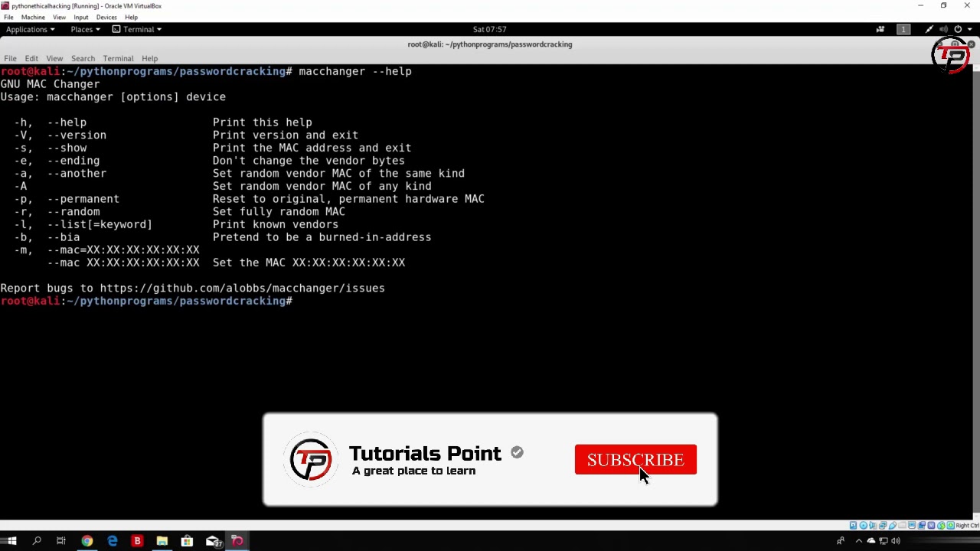This screenshot has width=980, height=551.
Task: Click the screen recorder camera icon in Kali panel
Action: 880,29
